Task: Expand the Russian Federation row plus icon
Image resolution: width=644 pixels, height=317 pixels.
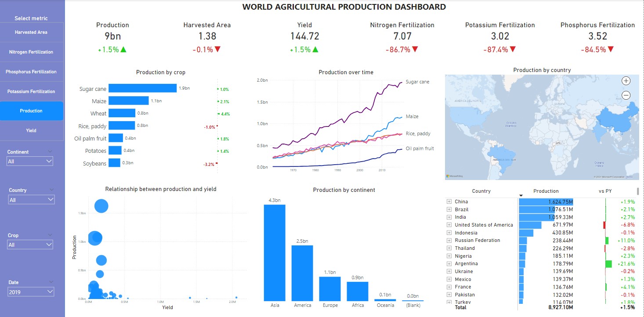Action: coord(449,241)
